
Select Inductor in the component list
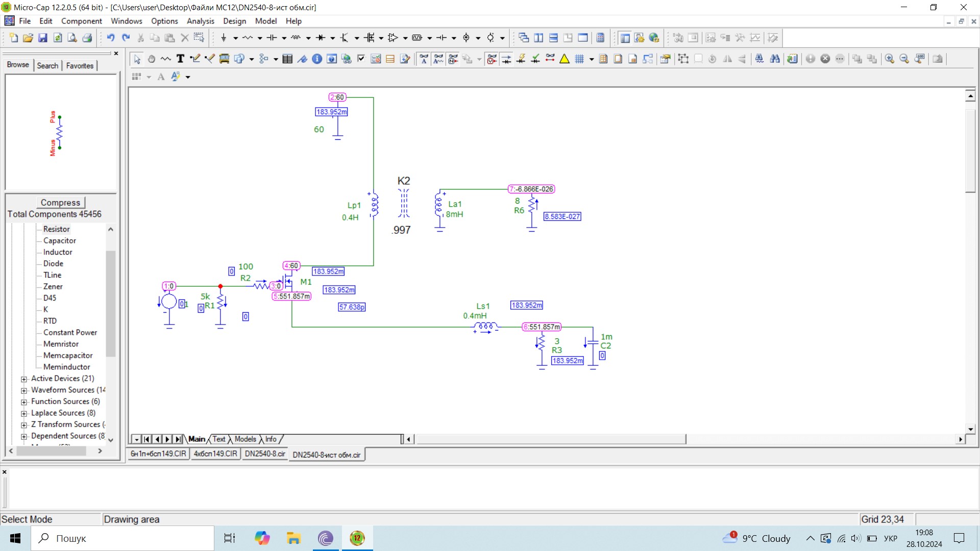click(58, 252)
